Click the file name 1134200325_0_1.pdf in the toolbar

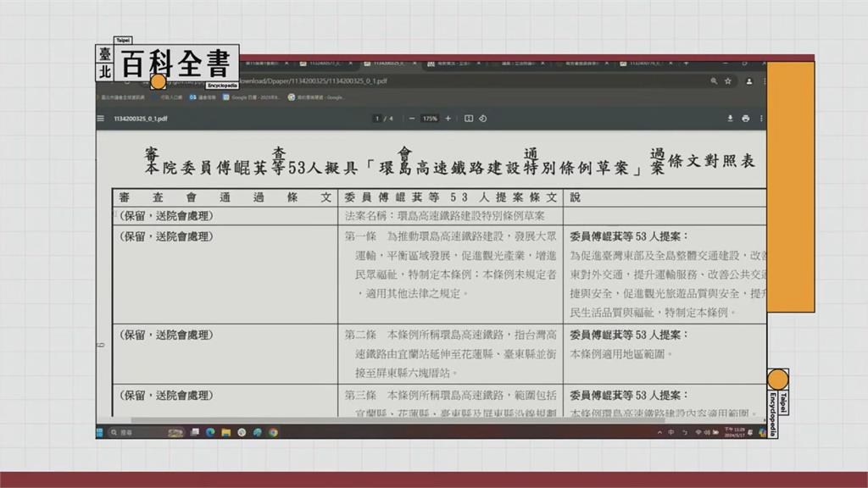pyautogui.click(x=141, y=119)
